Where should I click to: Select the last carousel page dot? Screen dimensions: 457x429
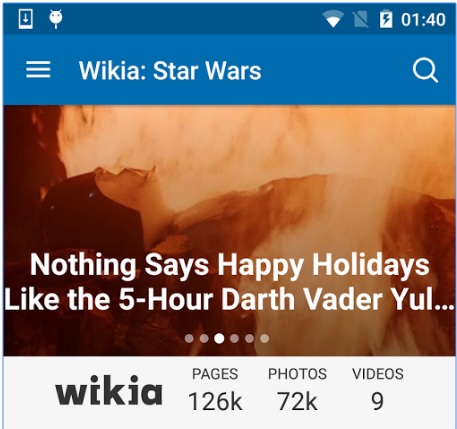click(264, 338)
